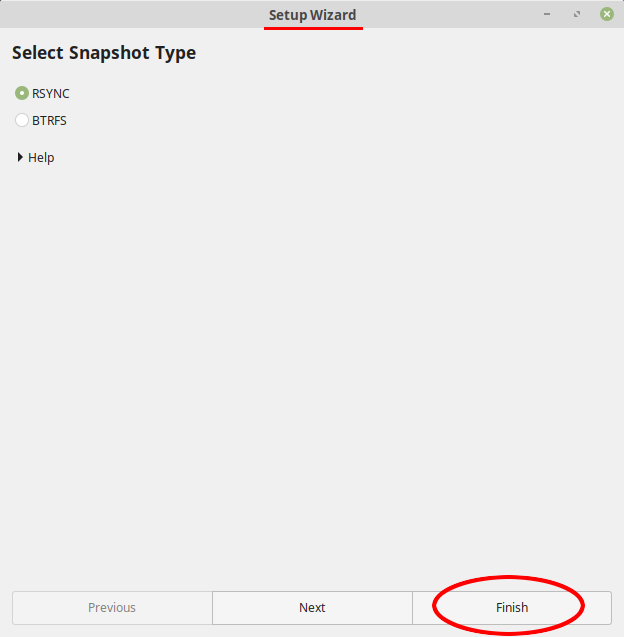Click the Previous button
This screenshot has width=624, height=637.
[x=112, y=607]
